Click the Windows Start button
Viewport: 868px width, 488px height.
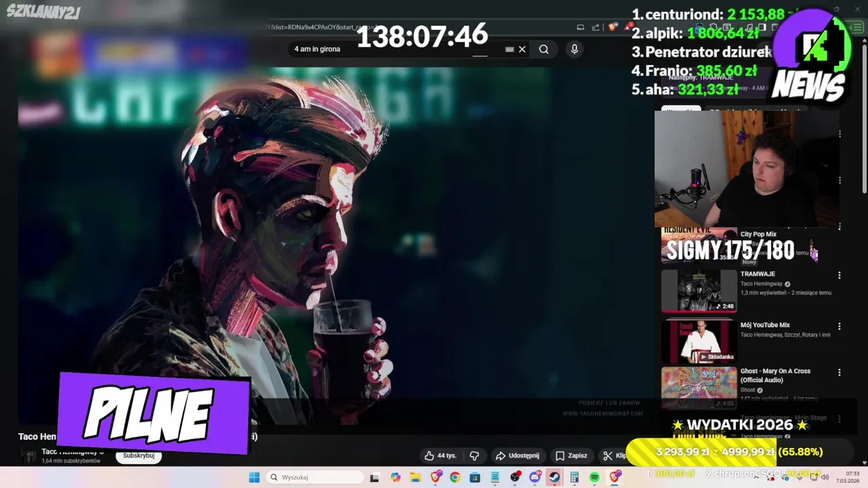click(254, 477)
